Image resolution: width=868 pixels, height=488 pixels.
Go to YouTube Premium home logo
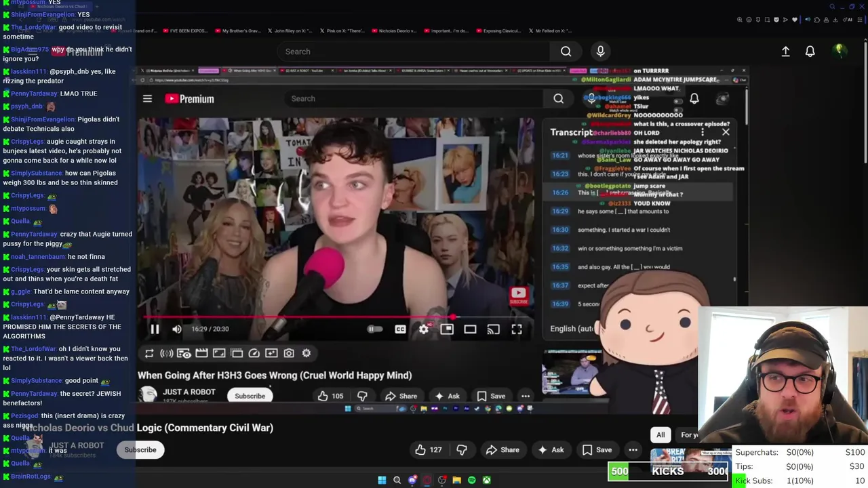(x=189, y=99)
